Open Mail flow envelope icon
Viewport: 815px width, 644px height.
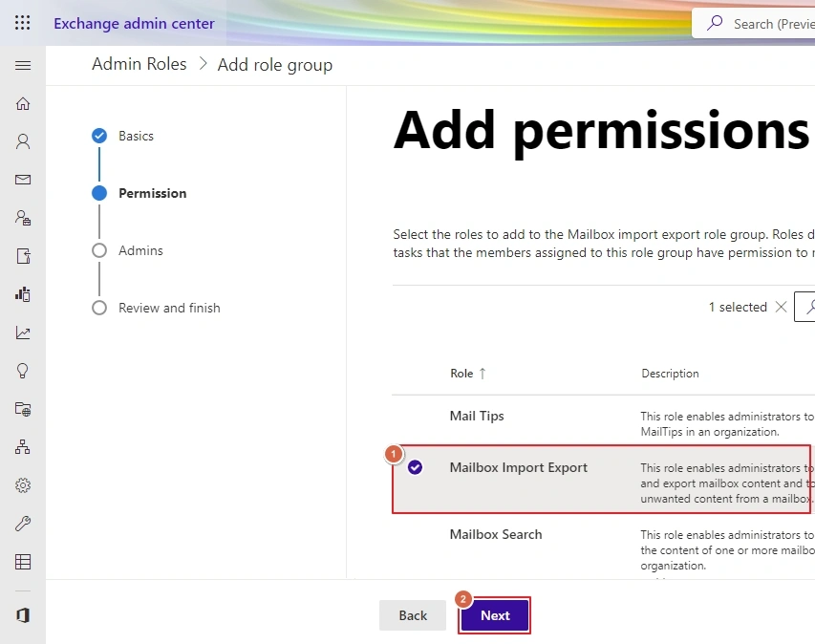click(x=23, y=180)
